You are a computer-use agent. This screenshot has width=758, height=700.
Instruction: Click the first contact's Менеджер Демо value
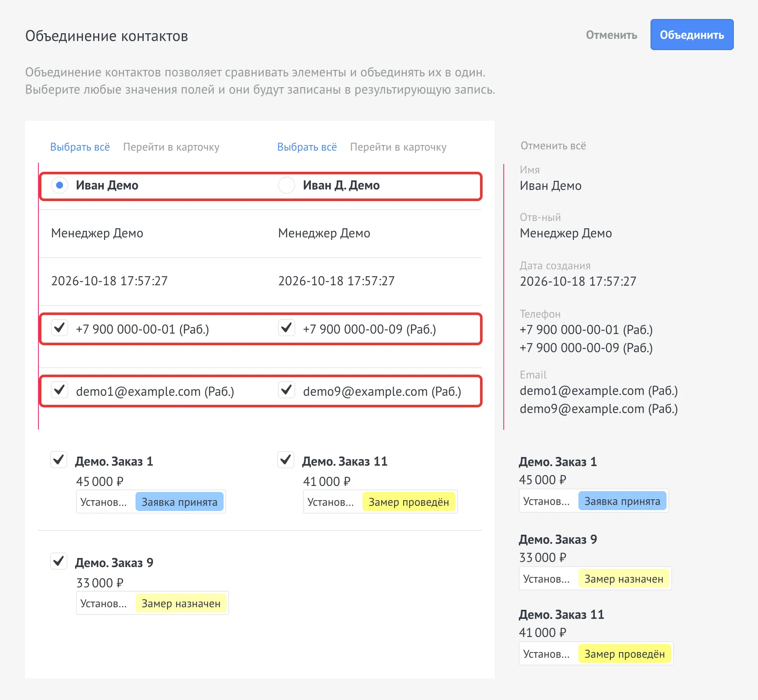pos(97,233)
